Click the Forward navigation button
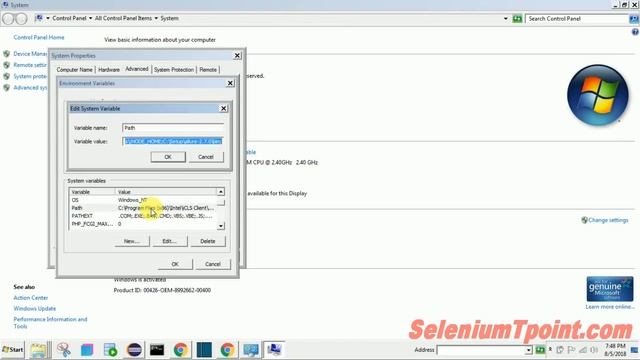The width and height of the screenshot is (640, 360). pyautogui.click(x=21, y=18)
